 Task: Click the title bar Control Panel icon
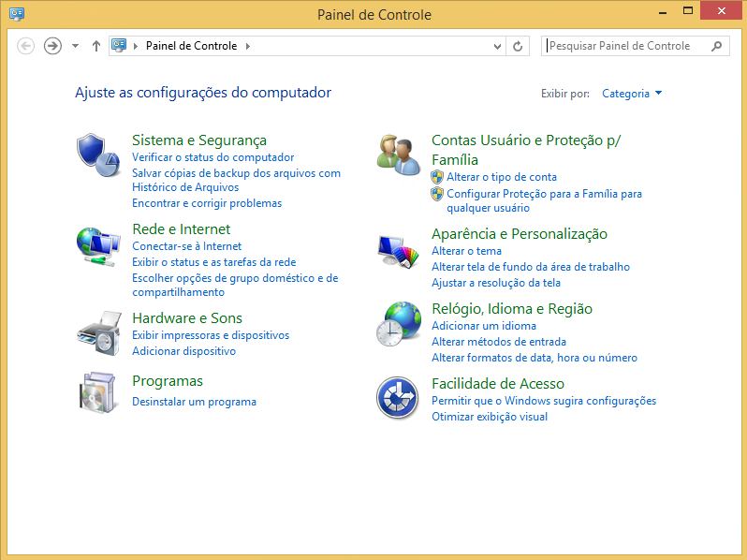17,14
